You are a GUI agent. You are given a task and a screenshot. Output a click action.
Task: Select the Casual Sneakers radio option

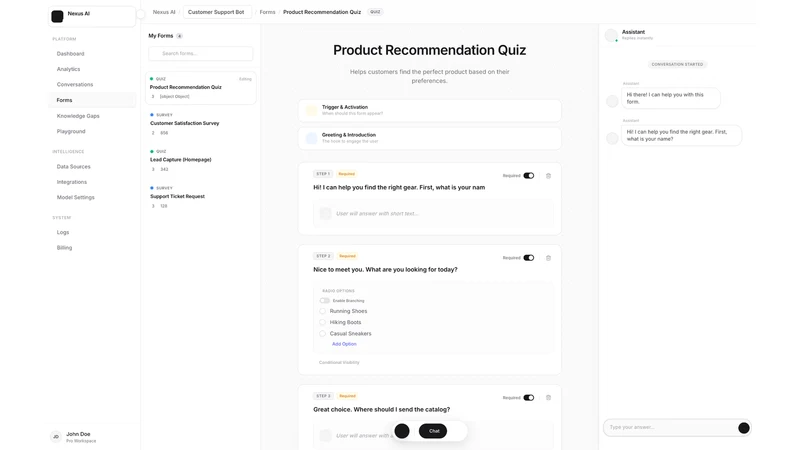click(x=322, y=334)
